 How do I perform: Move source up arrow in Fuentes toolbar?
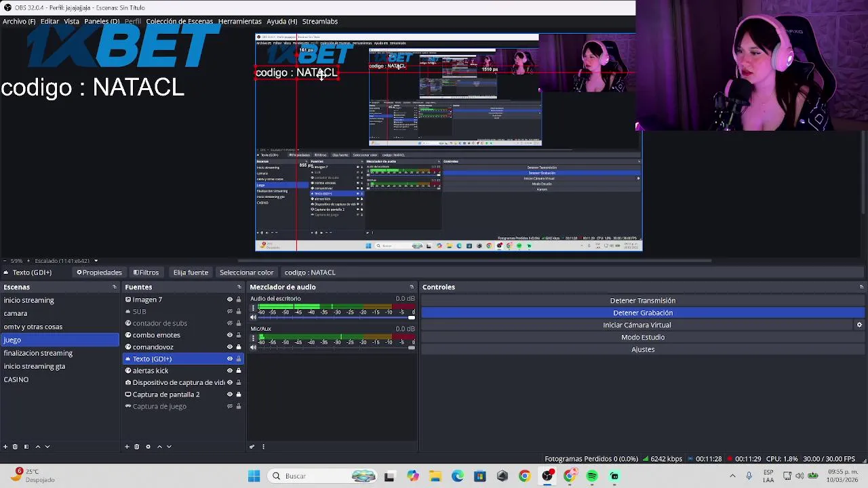[x=159, y=447]
